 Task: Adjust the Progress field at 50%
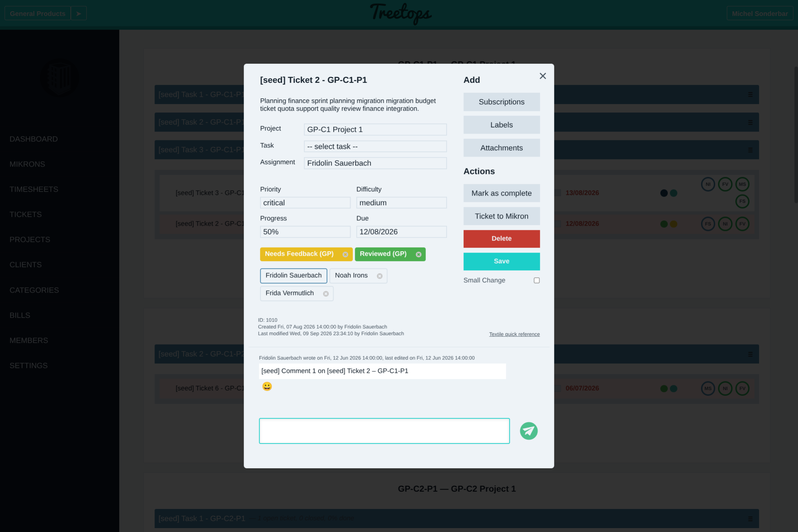[x=305, y=232]
